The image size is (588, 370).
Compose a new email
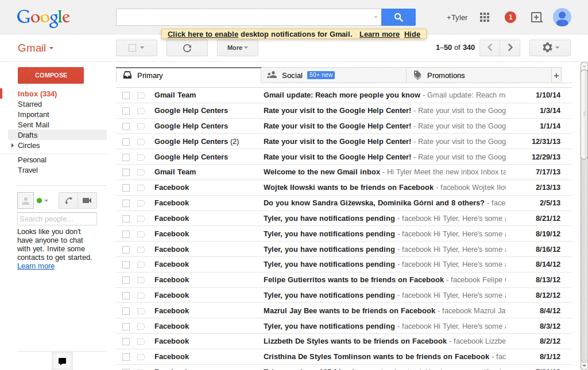pyautogui.click(x=51, y=75)
